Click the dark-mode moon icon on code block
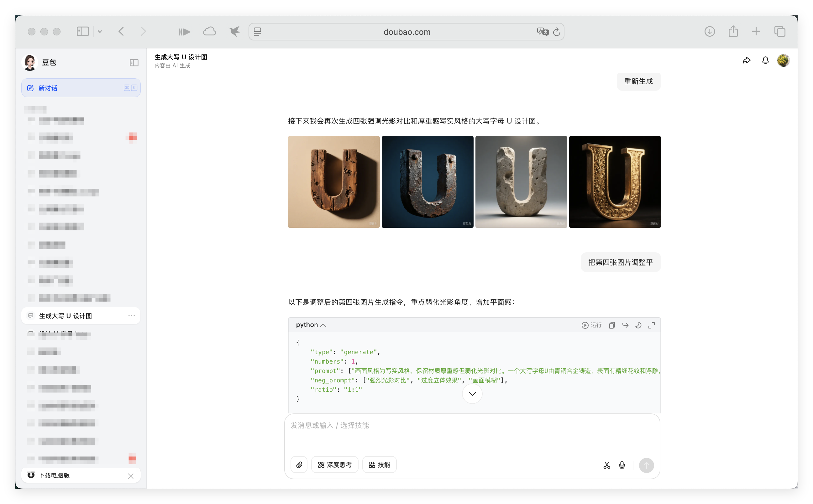813x504 pixels. pos(639,325)
